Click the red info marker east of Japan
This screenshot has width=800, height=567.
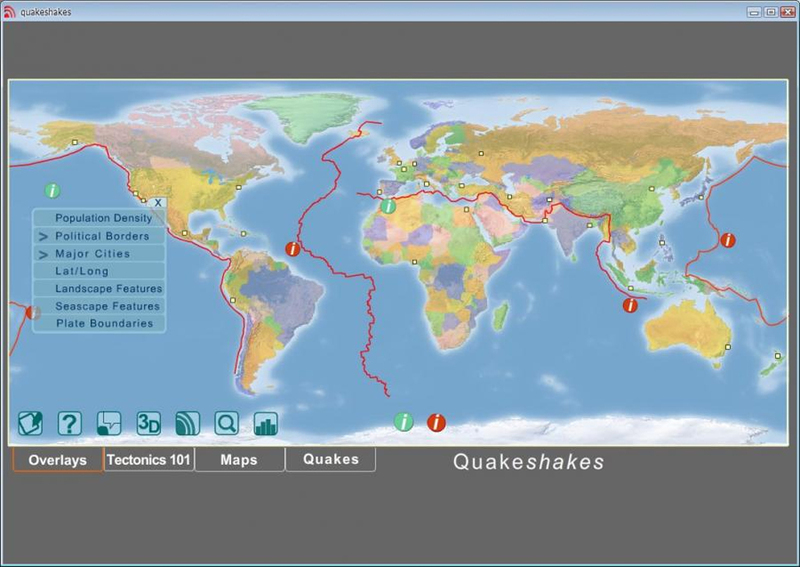[x=728, y=240]
